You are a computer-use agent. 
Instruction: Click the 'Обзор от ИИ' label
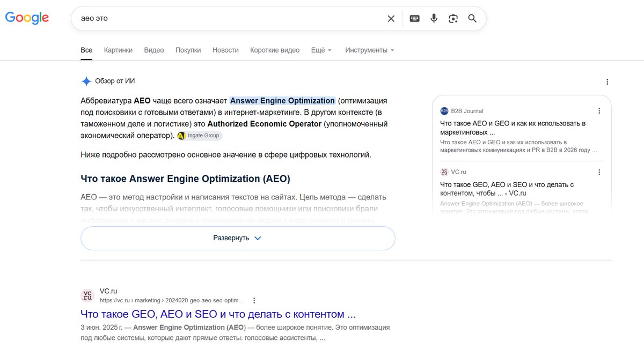(x=115, y=81)
